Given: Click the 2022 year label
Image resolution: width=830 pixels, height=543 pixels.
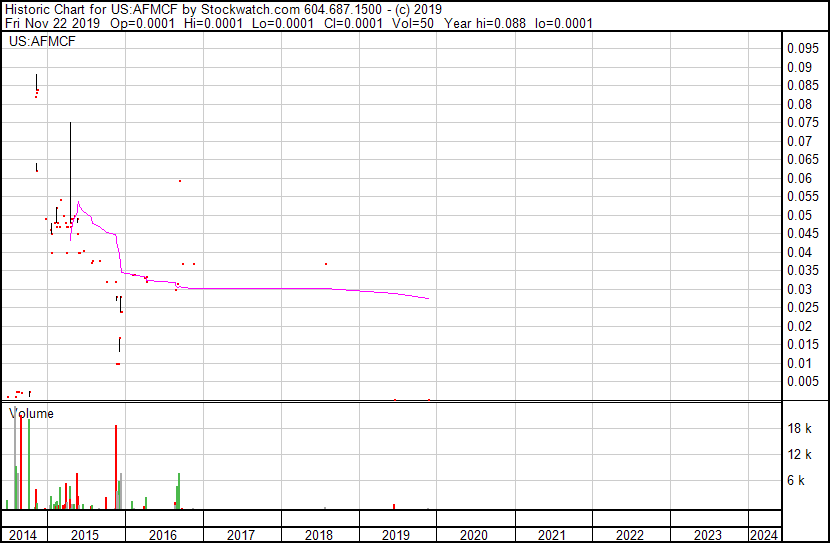Looking at the screenshot, I should coord(630,535).
